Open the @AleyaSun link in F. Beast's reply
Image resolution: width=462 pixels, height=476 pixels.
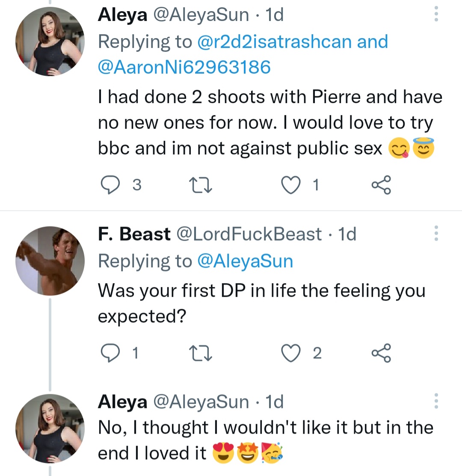tap(245, 260)
